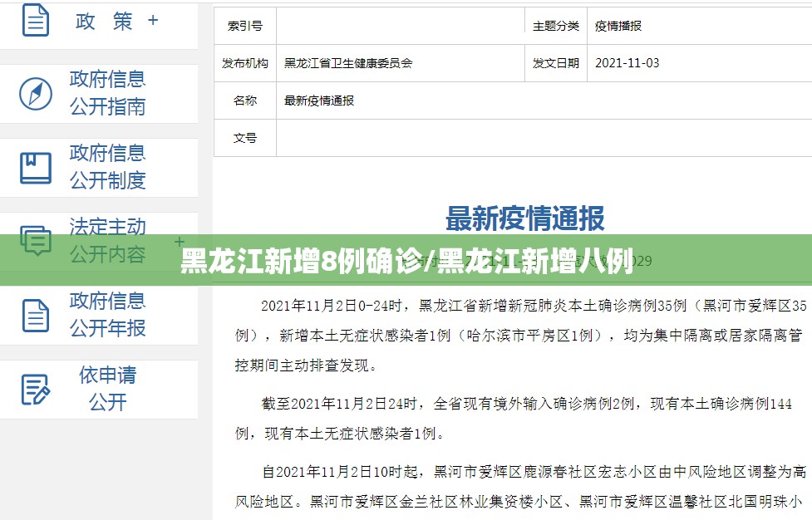Click the compass icon for 政府信息公开指南
This screenshot has width=812, height=520.
tap(36, 94)
